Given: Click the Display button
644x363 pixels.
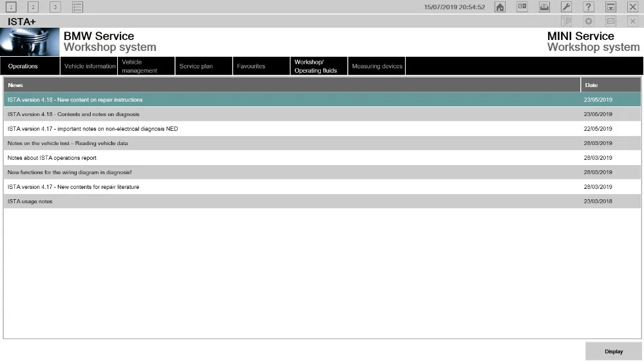Looking at the screenshot, I should click(x=614, y=351).
